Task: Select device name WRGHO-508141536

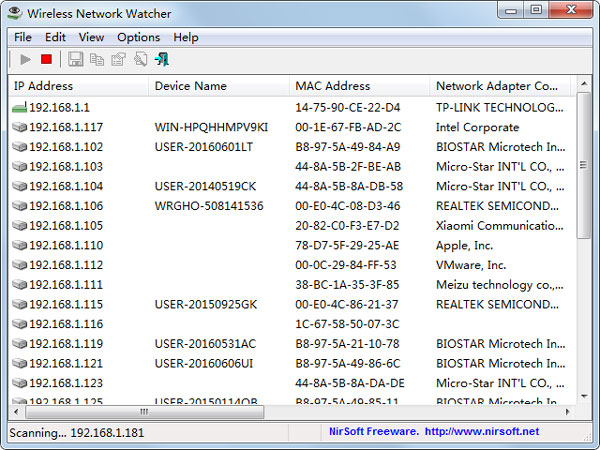Action: click(209, 206)
